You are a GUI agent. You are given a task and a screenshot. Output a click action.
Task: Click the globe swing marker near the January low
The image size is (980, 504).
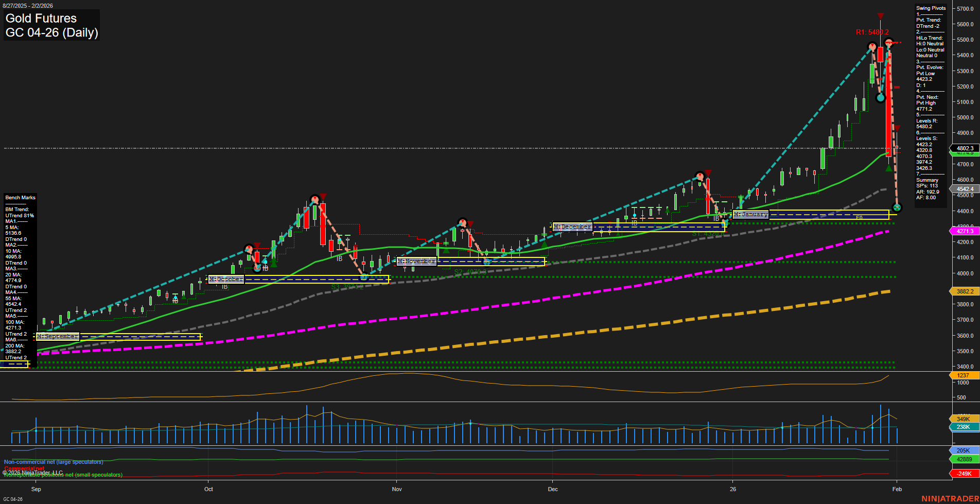pyautogui.click(x=897, y=207)
